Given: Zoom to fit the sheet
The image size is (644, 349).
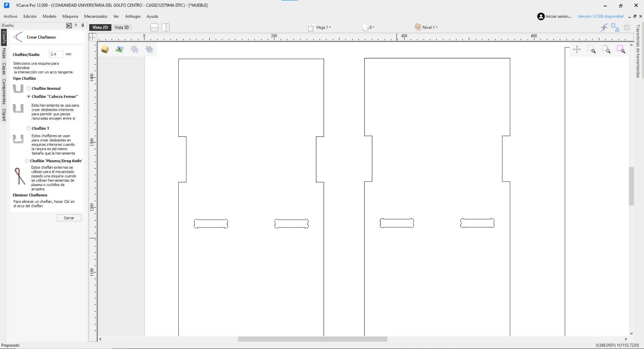Looking at the screenshot, I should point(606,50).
